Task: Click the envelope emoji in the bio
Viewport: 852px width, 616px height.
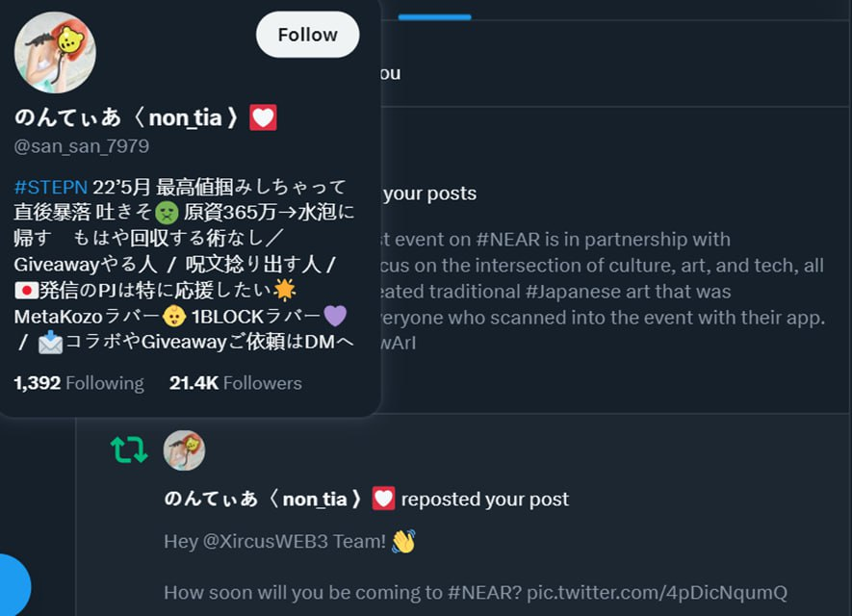Action: pyautogui.click(x=50, y=342)
